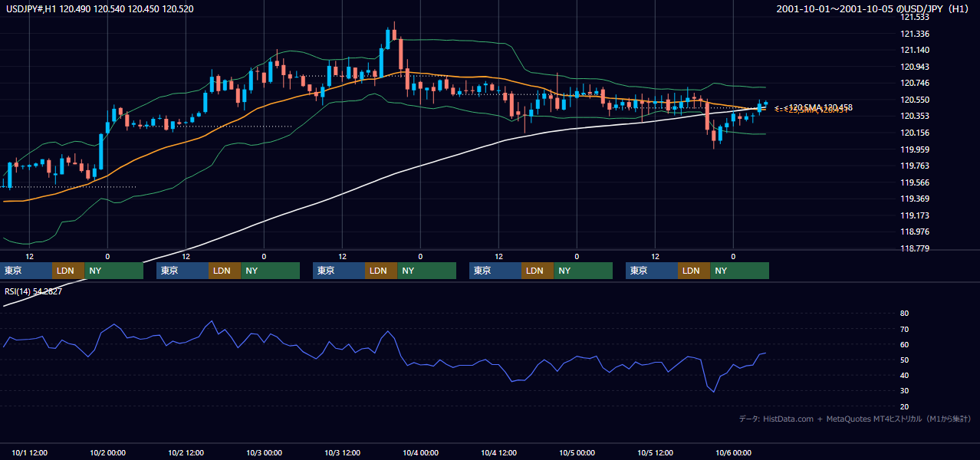Click the 10/5 12:00 date label
Viewport: 980px width, 460px height.
pos(656,452)
